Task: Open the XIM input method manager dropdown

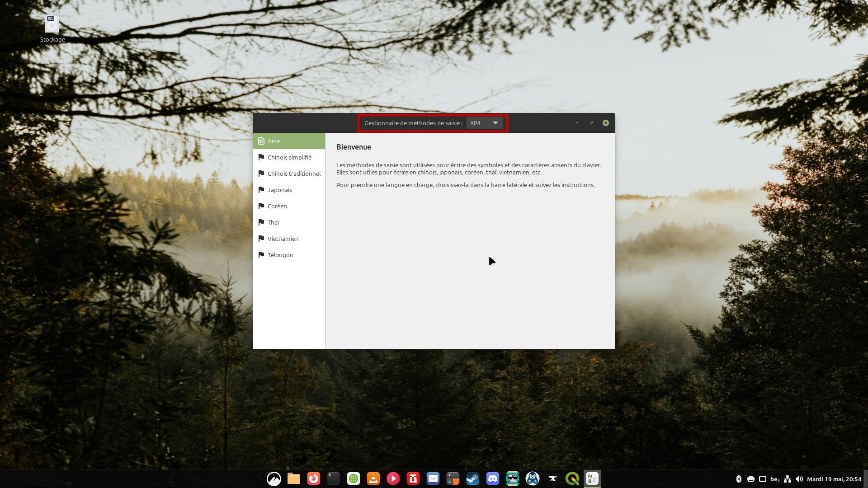Action: click(x=484, y=123)
